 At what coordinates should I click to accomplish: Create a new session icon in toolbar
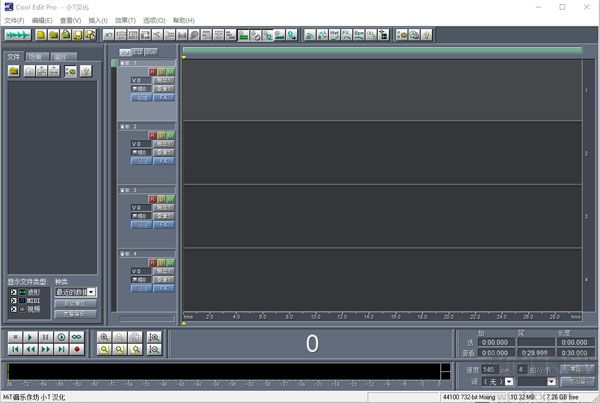(x=41, y=35)
